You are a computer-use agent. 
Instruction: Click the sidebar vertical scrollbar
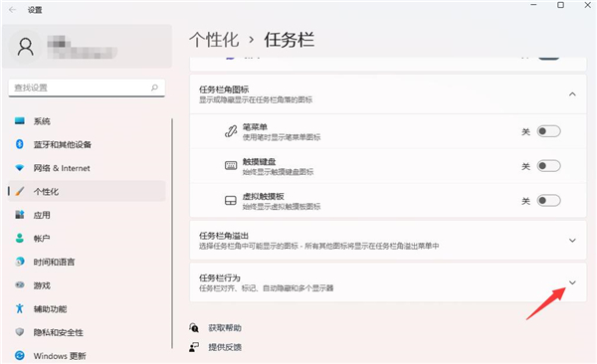tap(172, 233)
